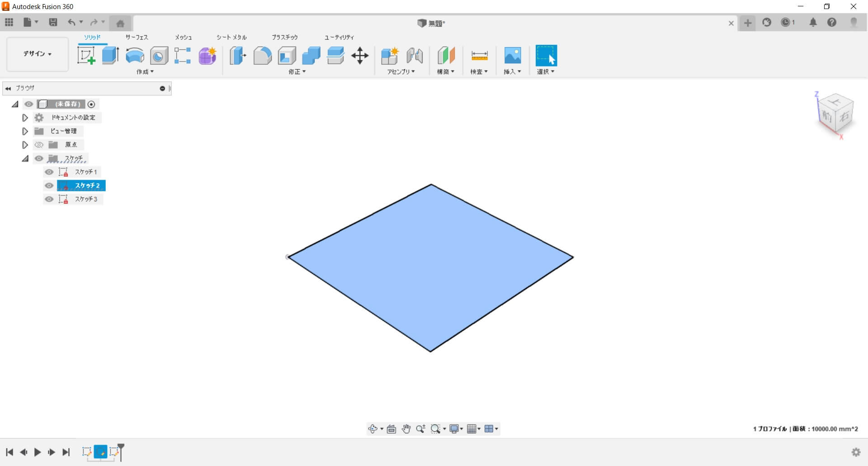Switch to the サーフェス tab
868x466 pixels.
137,37
